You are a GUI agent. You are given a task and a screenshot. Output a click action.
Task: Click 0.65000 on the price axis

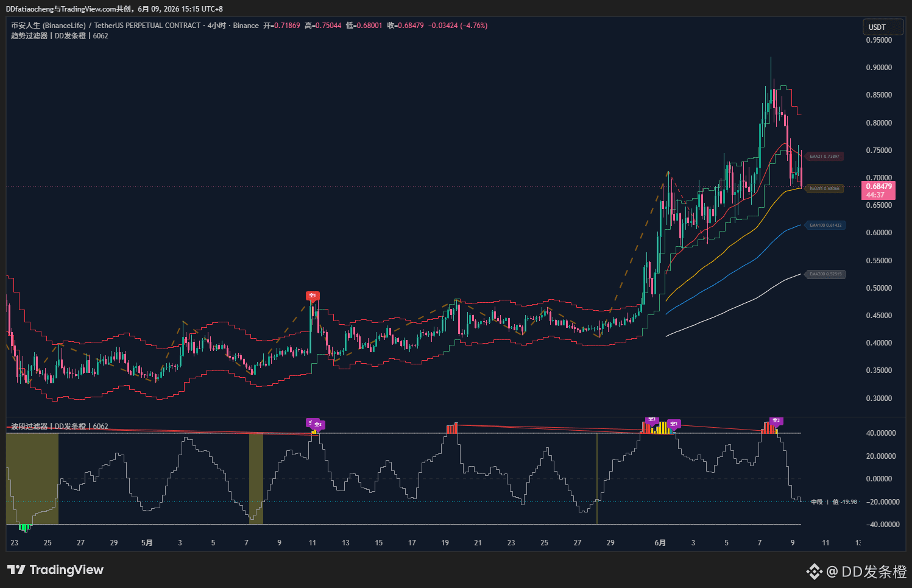[x=879, y=205]
